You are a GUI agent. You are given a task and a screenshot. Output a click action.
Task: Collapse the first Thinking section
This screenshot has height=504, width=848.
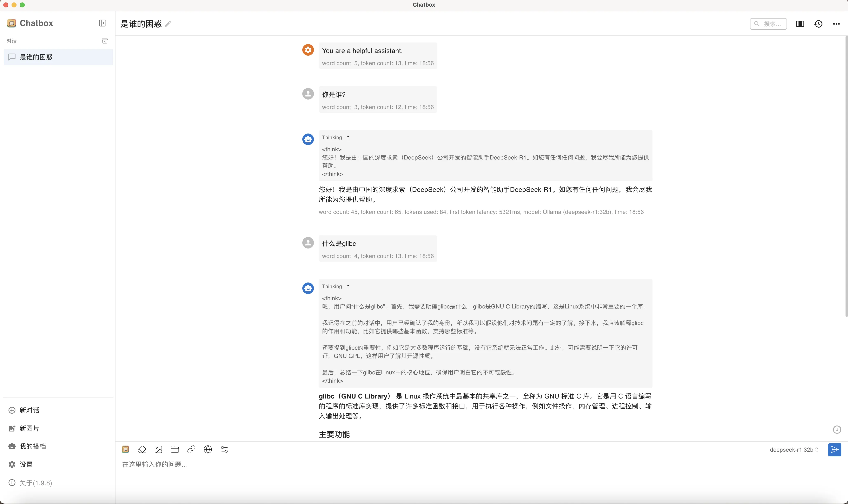(x=336, y=138)
